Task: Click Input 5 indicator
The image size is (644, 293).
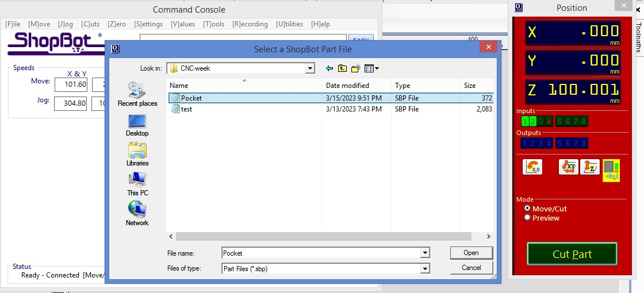Action: tap(559, 121)
